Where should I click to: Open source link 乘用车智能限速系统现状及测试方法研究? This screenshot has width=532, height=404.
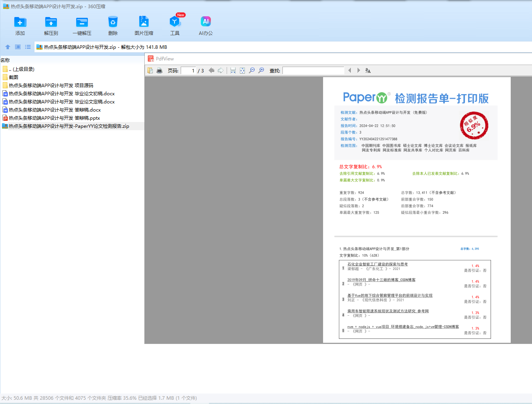[x=388, y=311]
